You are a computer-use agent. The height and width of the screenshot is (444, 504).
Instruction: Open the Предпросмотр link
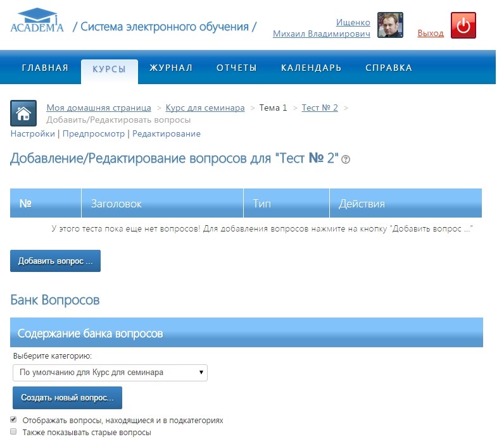(x=94, y=134)
